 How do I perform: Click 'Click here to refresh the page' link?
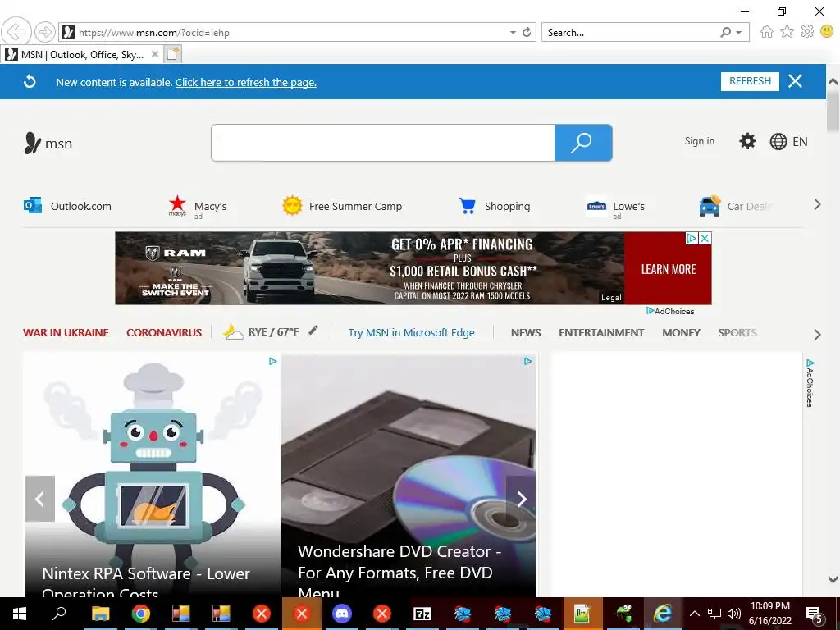[246, 82]
